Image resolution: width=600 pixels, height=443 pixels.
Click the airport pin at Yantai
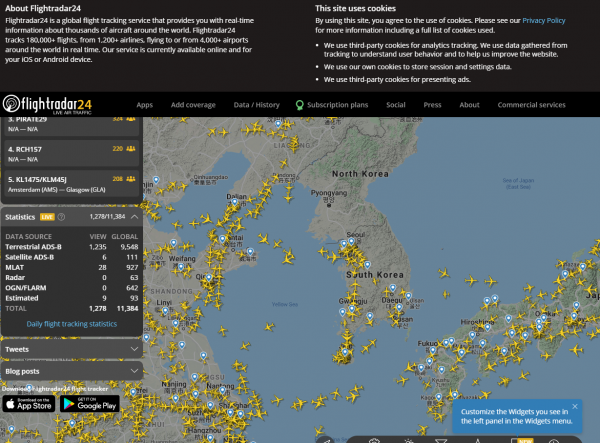[x=223, y=239]
